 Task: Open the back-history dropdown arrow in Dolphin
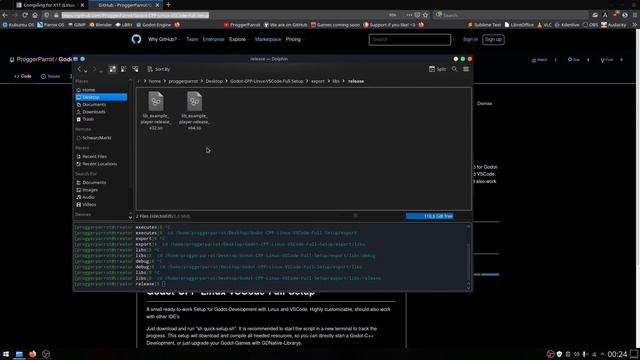coord(86,70)
